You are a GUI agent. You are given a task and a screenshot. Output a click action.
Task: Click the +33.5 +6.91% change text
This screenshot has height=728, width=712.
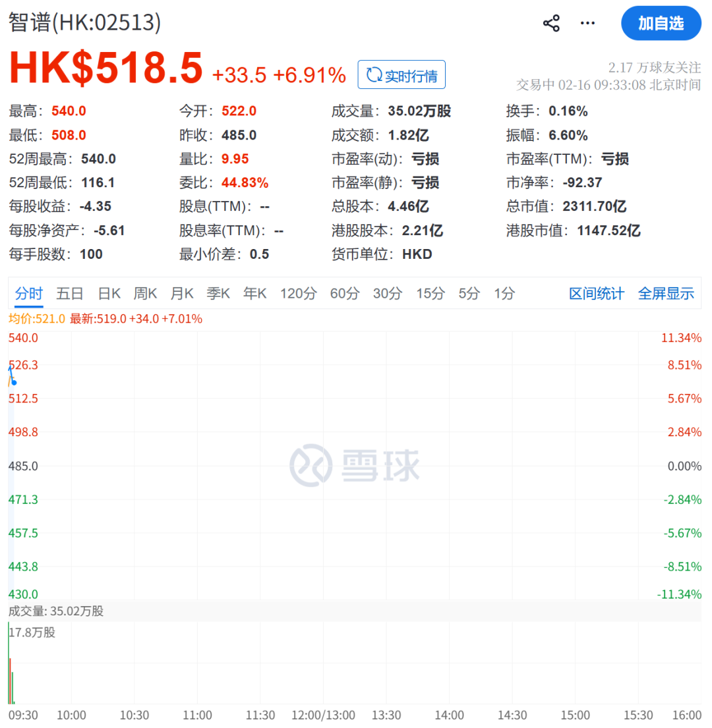click(279, 75)
